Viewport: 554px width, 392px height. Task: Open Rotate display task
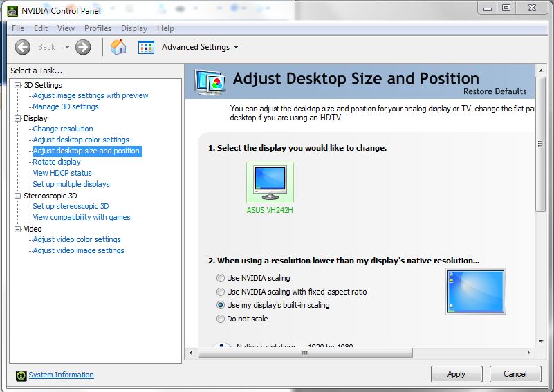tap(57, 162)
